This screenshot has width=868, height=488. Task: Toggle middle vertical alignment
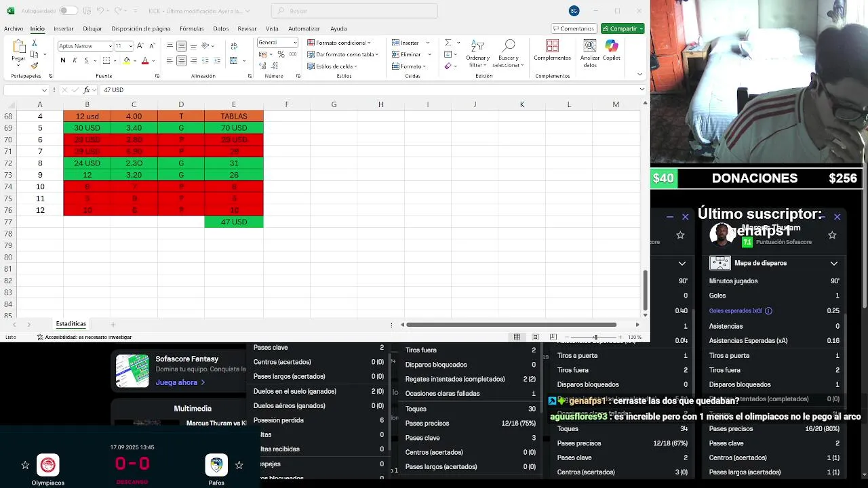click(x=182, y=46)
